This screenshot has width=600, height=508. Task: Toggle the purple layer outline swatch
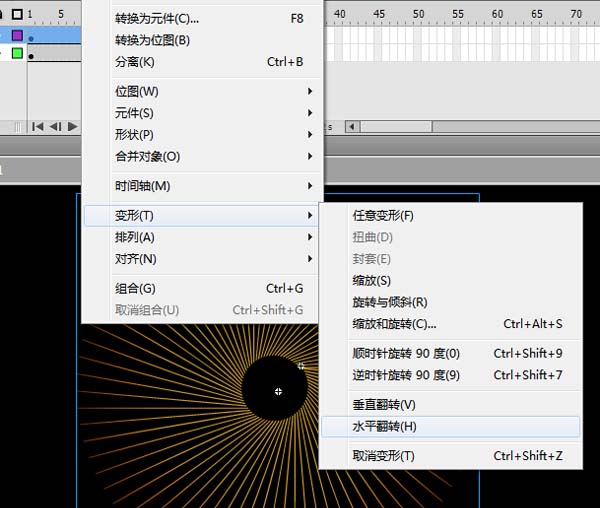[17, 36]
